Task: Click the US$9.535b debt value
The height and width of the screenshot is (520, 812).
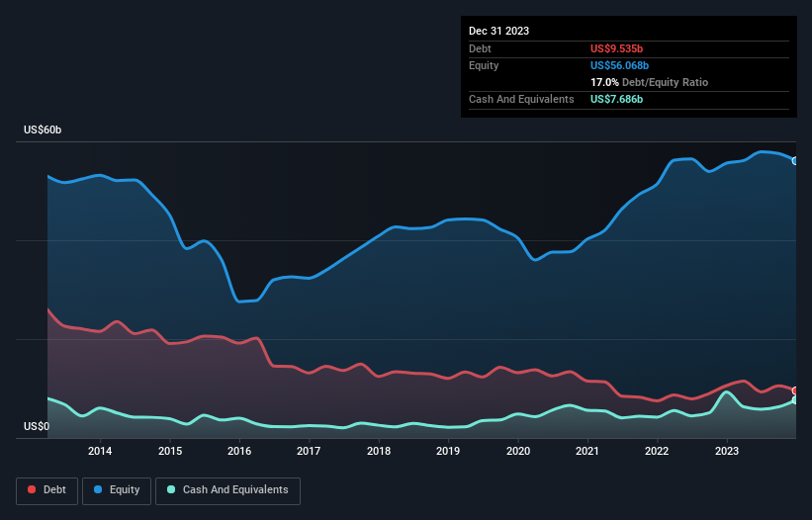Action: (616, 48)
